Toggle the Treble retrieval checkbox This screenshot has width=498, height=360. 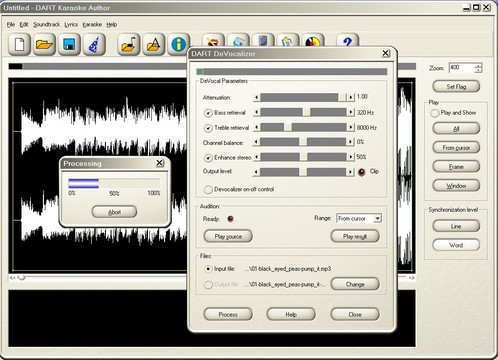pyautogui.click(x=208, y=128)
